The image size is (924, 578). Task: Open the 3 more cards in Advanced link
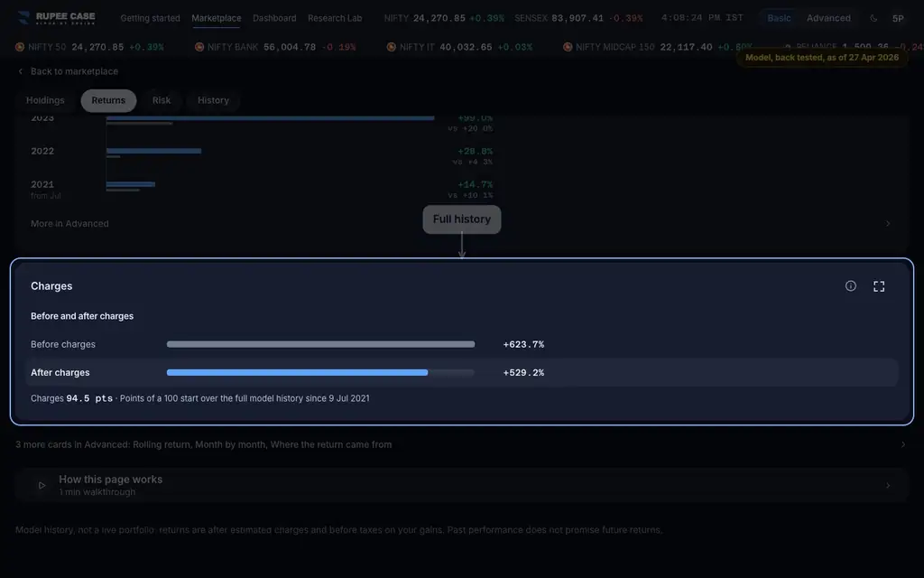coord(203,444)
